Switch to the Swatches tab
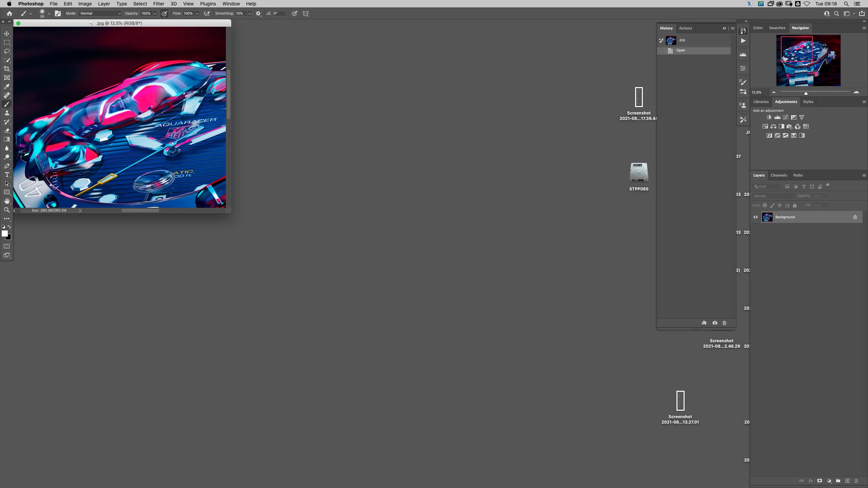 [x=777, y=28]
